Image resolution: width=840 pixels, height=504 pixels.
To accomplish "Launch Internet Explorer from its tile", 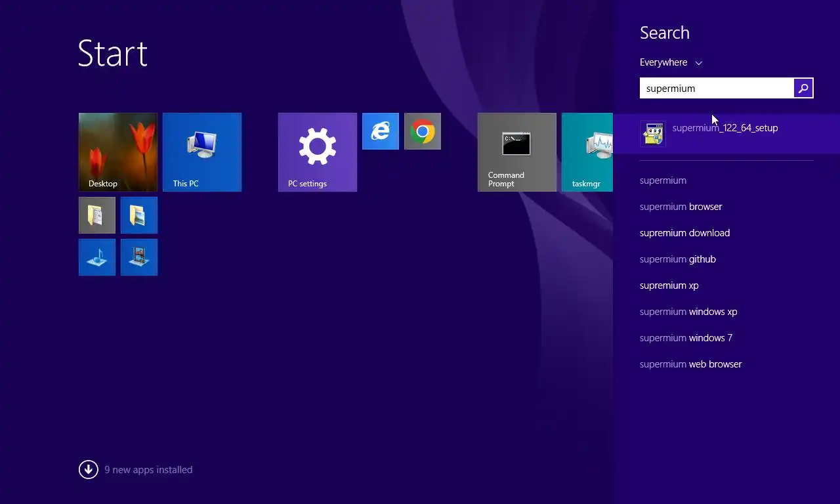I will pos(381,131).
